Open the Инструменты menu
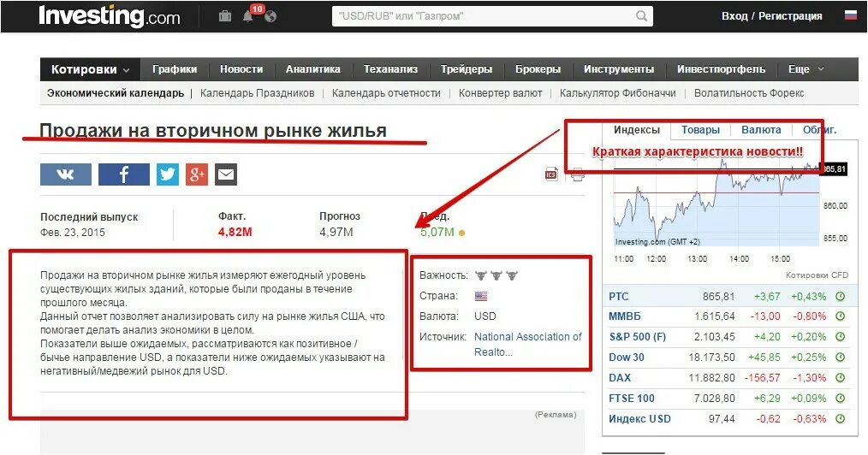 pos(619,69)
